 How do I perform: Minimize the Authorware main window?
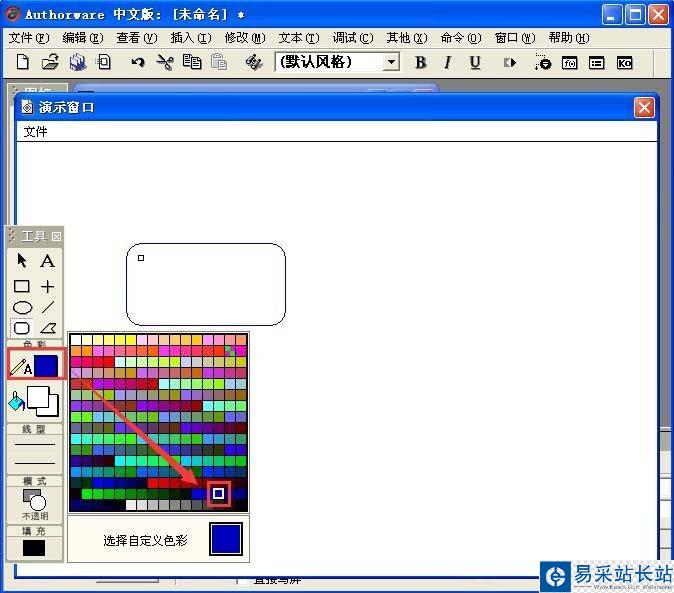click(611, 15)
